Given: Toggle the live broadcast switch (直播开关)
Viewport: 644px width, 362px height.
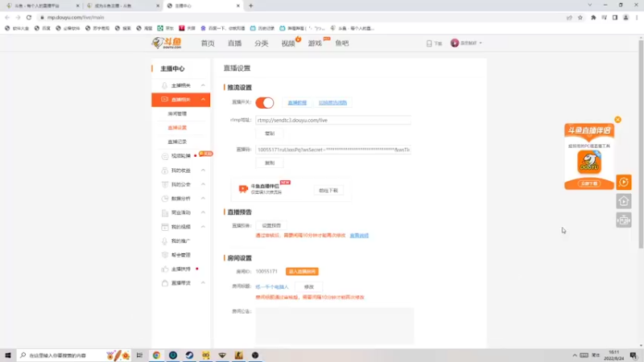Looking at the screenshot, I should 265,103.
